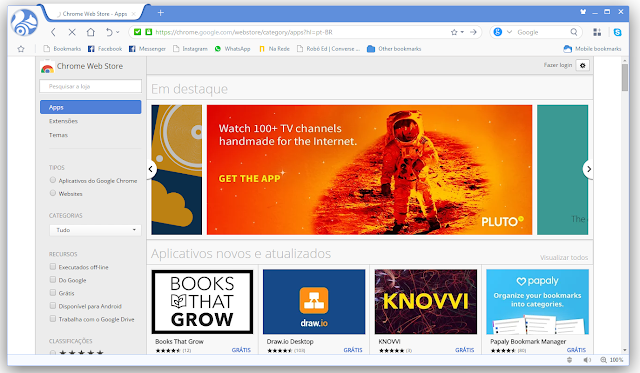Open the undo closed tab dropdown arrow
Viewport: 640px width, 373px height.
point(118,32)
